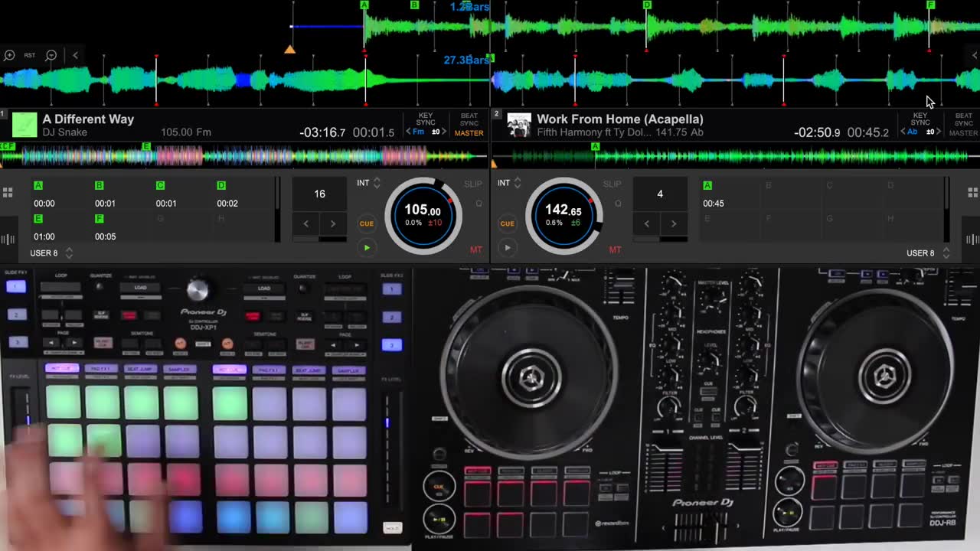Collapse waveform panel using left arrow
980x551 pixels.
pyautogui.click(x=75, y=55)
